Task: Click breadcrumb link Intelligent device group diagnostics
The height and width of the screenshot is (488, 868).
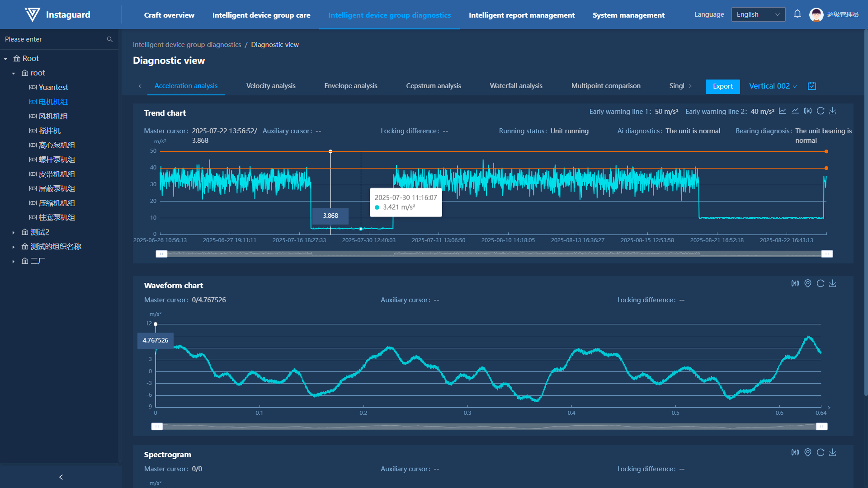Action: 187,45
